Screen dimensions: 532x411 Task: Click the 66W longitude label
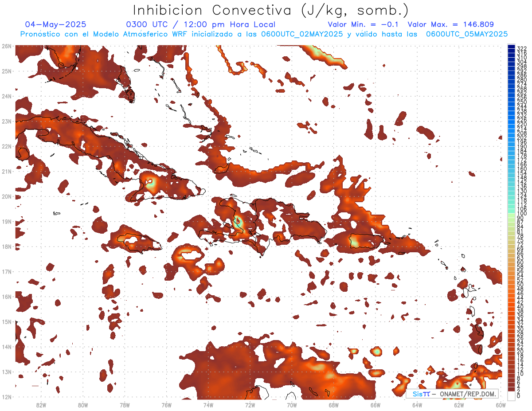pyautogui.click(x=376, y=405)
